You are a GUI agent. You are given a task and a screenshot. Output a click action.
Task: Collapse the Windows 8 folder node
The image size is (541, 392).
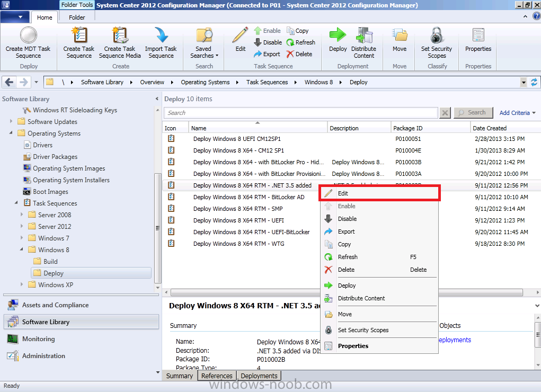click(x=22, y=249)
